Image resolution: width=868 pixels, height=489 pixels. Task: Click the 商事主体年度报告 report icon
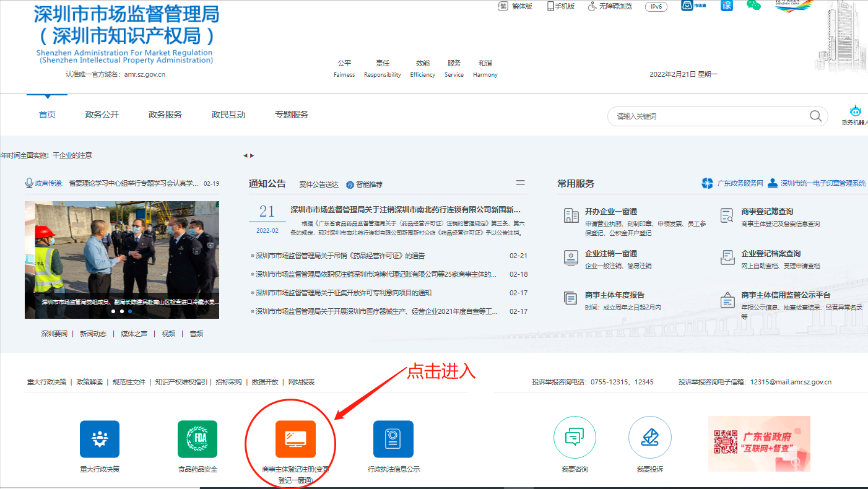click(571, 298)
